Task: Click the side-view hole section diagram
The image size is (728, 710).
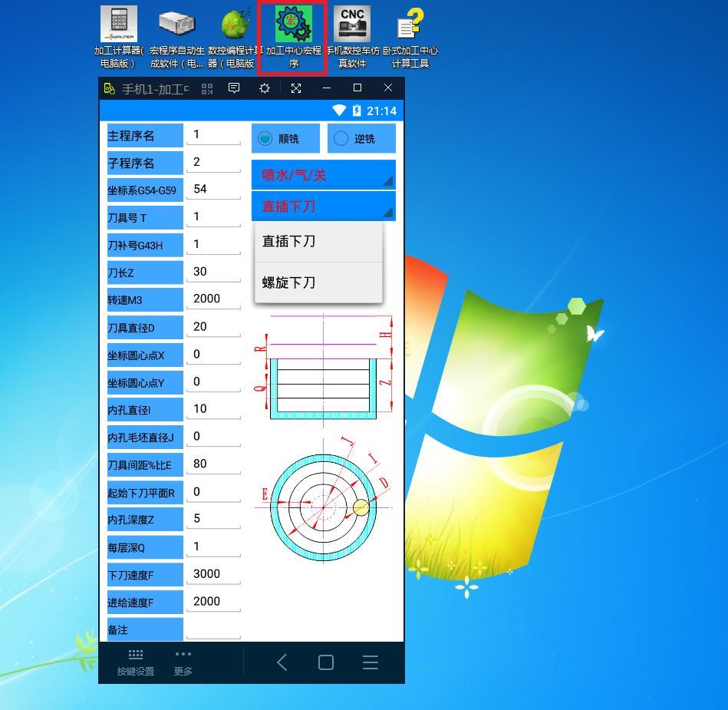Action: (x=324, y=370)
